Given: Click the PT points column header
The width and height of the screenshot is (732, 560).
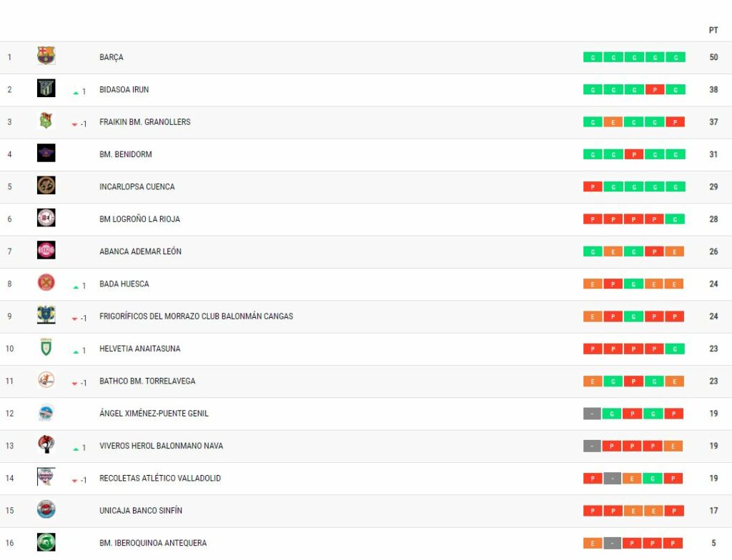Looking at the screenshot, I should (x=713, y=30).
